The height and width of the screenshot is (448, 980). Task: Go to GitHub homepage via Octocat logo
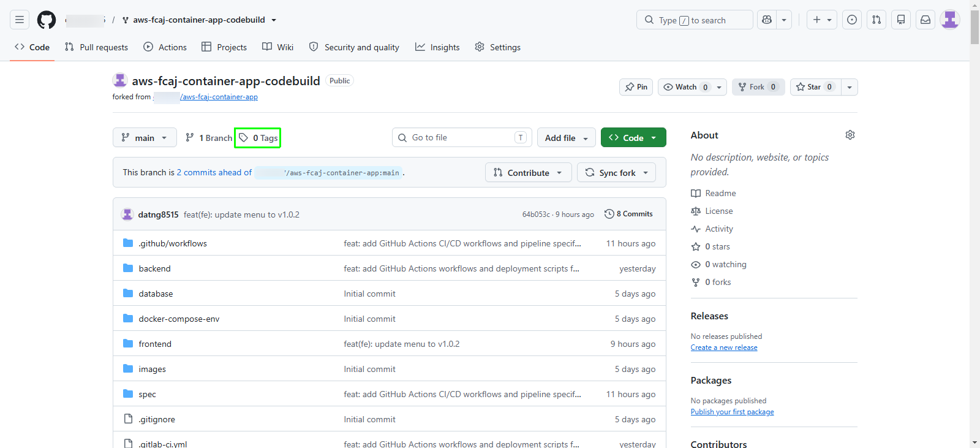[47, 20]
